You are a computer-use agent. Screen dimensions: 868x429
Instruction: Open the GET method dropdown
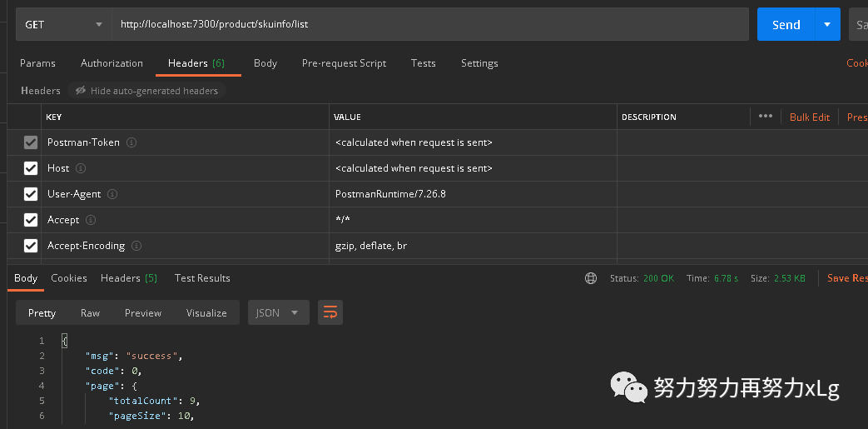(64, 24)
